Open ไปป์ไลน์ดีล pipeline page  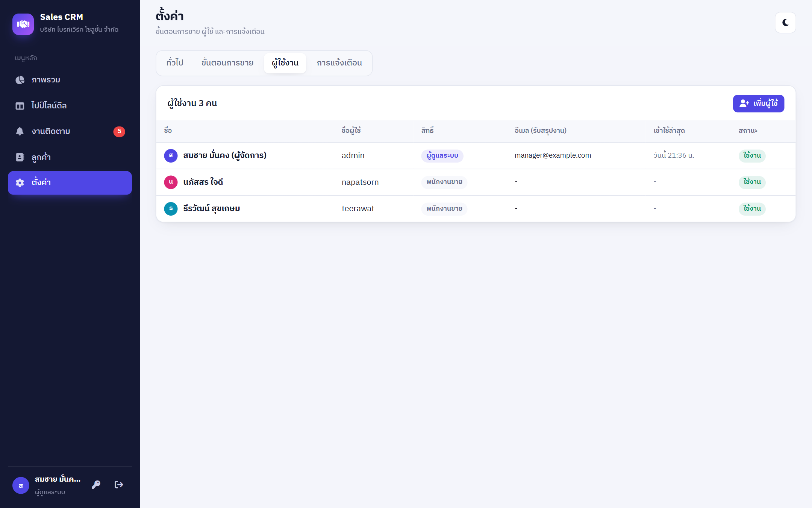click(x=70, y=106)
